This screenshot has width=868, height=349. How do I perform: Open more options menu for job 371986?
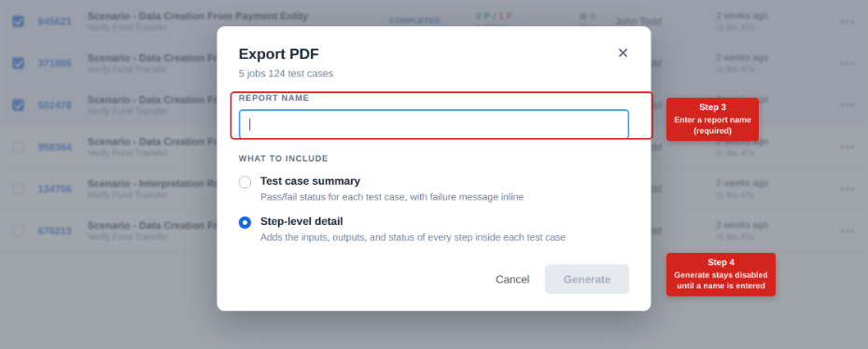(847, 63)
